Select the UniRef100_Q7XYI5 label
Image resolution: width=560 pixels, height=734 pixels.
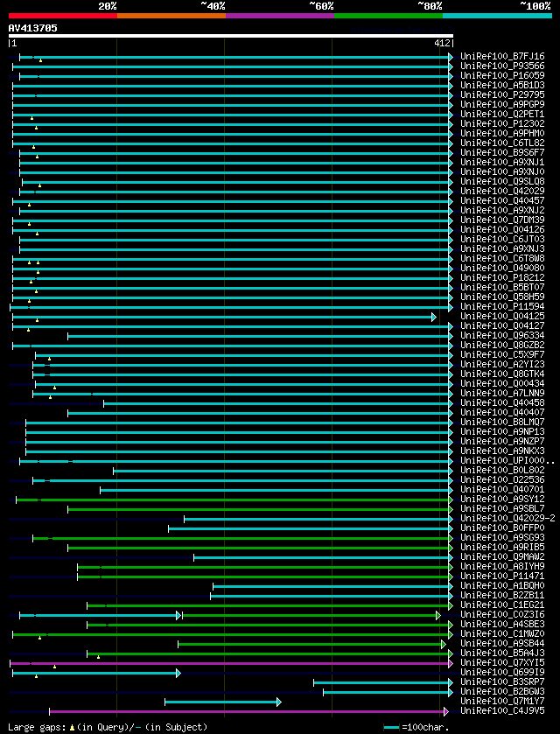[x=502, y=663]
